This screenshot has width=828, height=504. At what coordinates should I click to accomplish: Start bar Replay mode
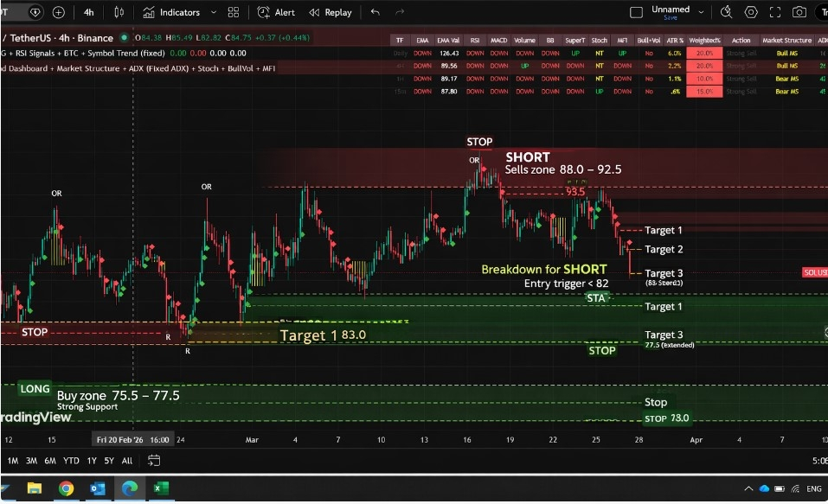331,12
